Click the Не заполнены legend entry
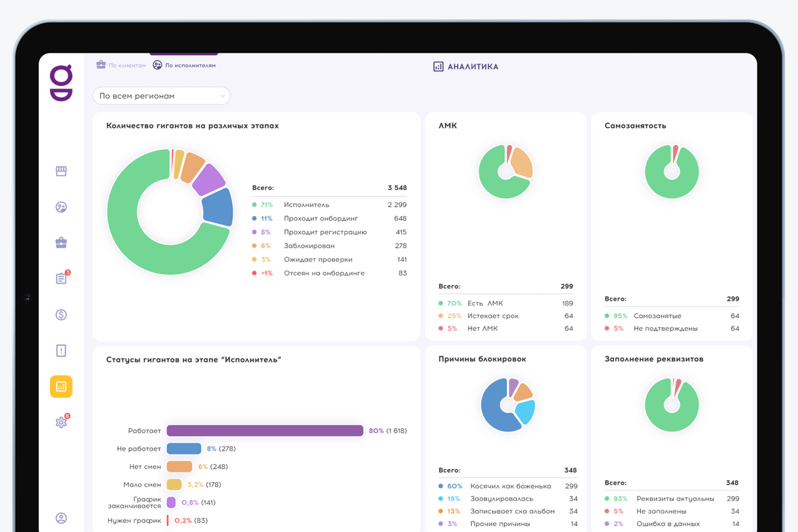798x532 pixels. click(672, 511)
